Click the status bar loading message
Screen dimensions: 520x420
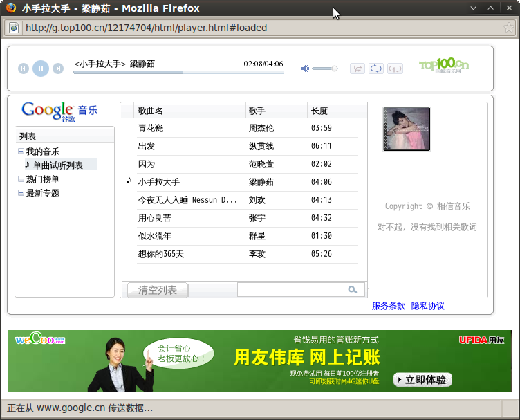tap(80, 408)
